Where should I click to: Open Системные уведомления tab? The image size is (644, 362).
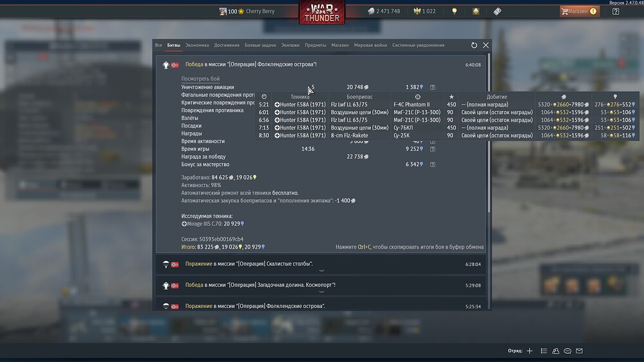pyautogui.click(x=418, y=45)
